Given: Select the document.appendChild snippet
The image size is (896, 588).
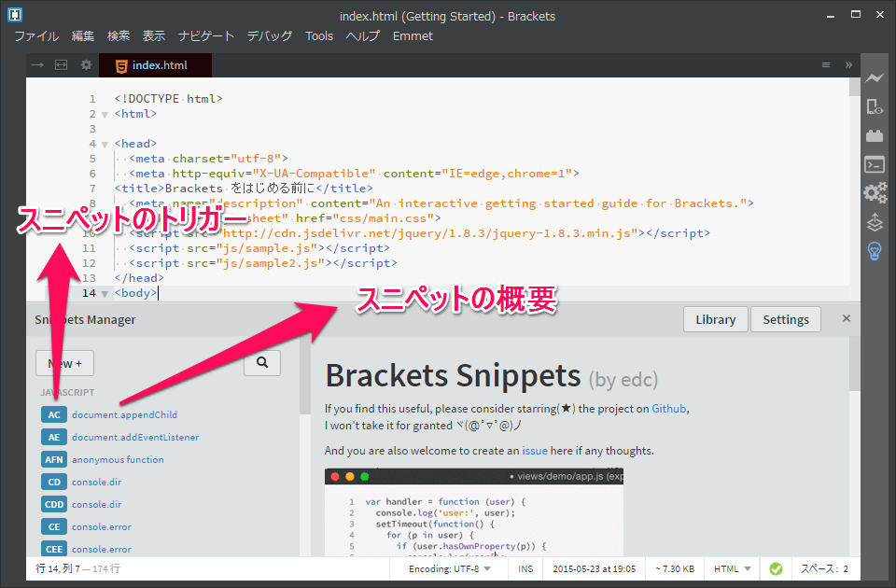Looking at the screenshot, I should pyautogui.click(x=124, y=414).
